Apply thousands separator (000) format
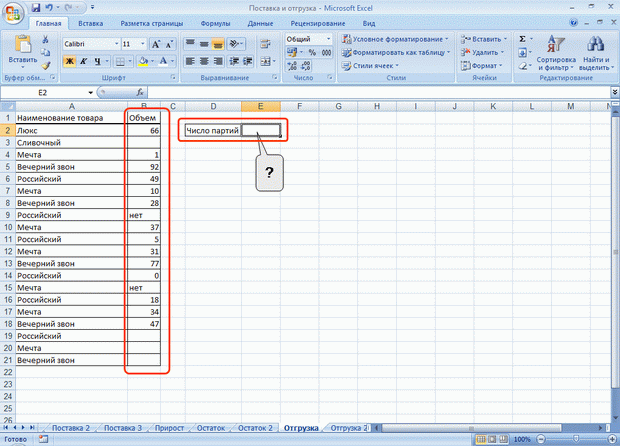 (x=326, y=52)
